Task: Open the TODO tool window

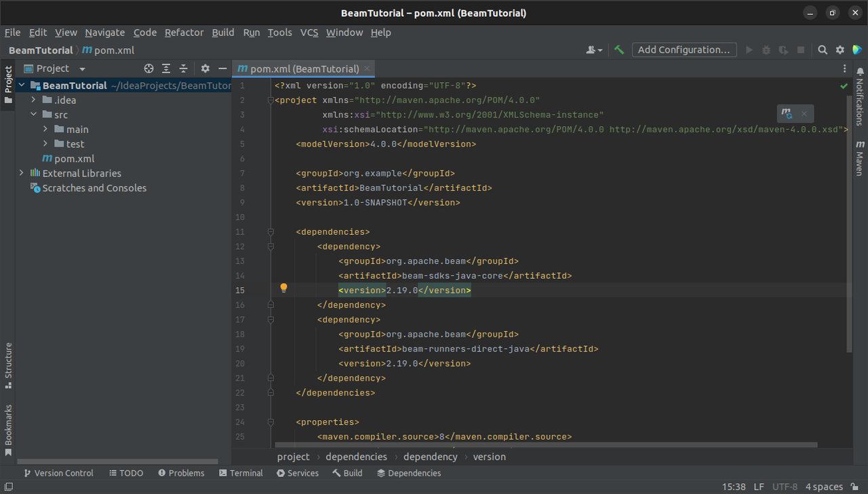Action: (x=125, y=473)
